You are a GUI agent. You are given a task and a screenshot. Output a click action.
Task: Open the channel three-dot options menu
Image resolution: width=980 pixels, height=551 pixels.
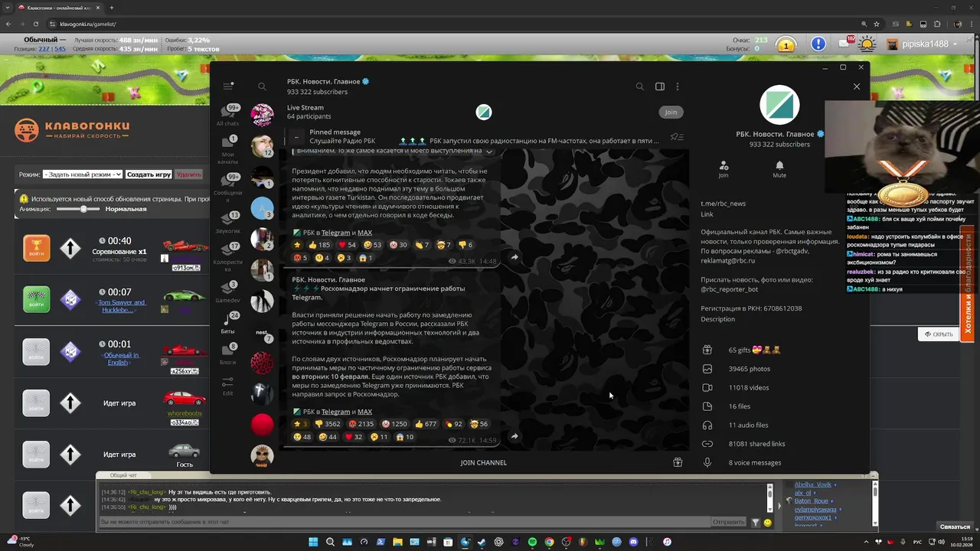click(678, 86)
